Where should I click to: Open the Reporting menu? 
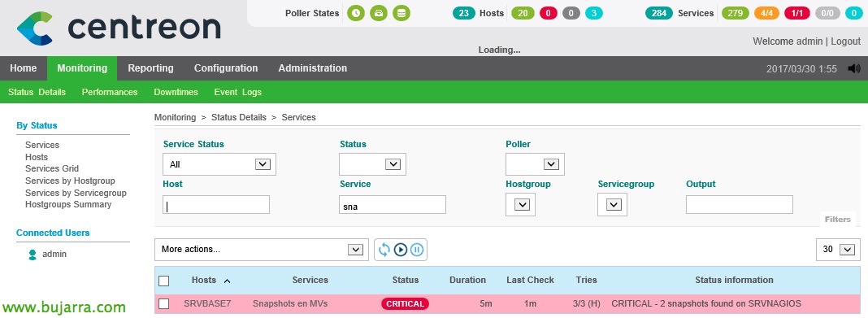[150, 68]
